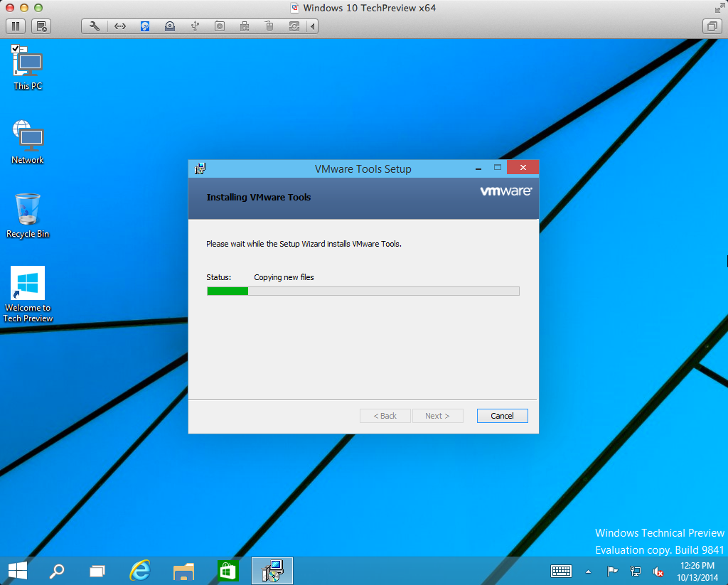Open the touch keyboard tray icon
The width and height of the screenshot is (728, 585).
[x=561, y=571]
